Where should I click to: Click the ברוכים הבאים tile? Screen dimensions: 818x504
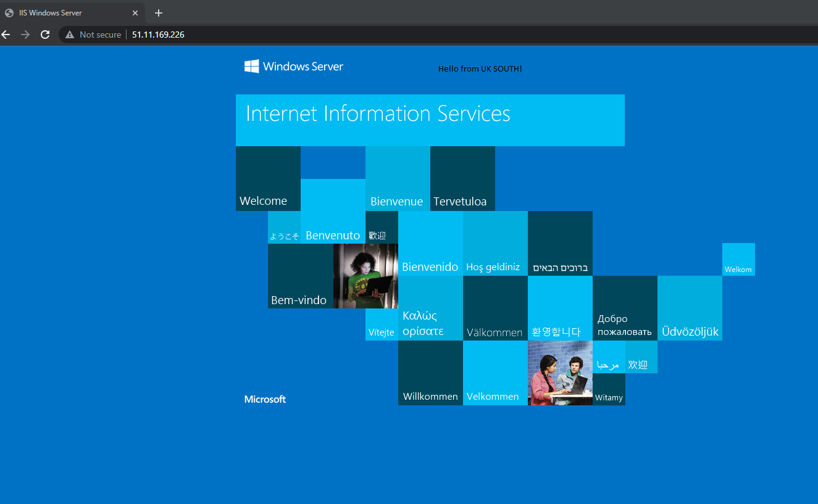(x=560, y=244)
